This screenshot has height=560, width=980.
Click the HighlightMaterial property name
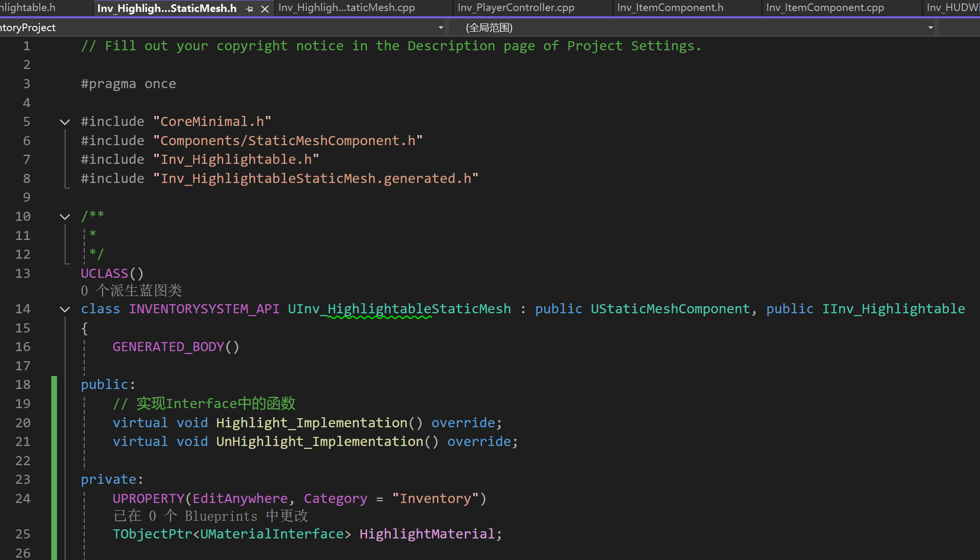pos(427,534)
